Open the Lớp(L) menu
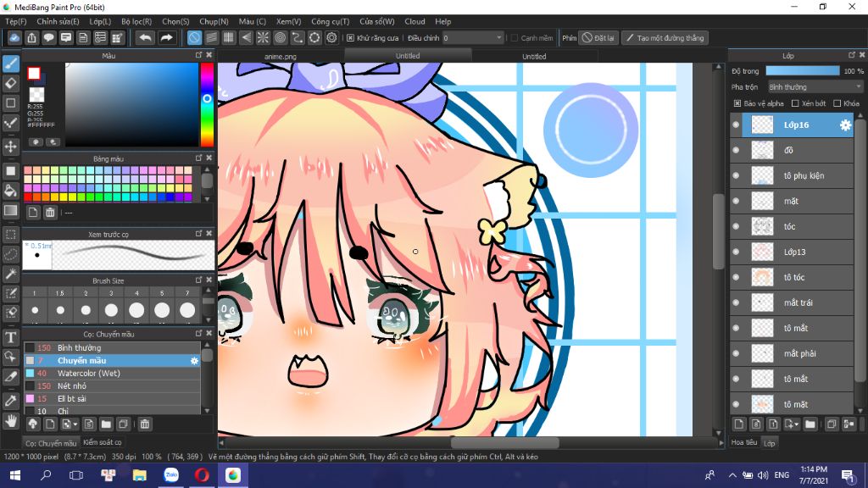868x488 pixels. (100, 21)
